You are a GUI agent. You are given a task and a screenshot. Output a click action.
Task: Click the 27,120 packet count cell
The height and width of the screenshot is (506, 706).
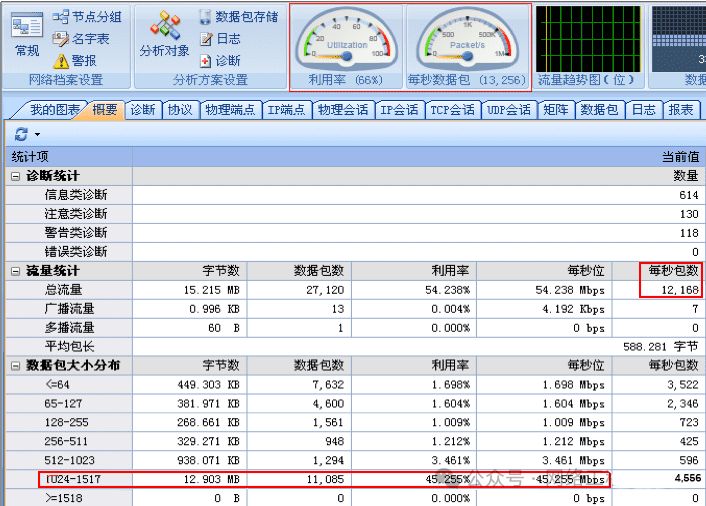[x=299, y=290]
